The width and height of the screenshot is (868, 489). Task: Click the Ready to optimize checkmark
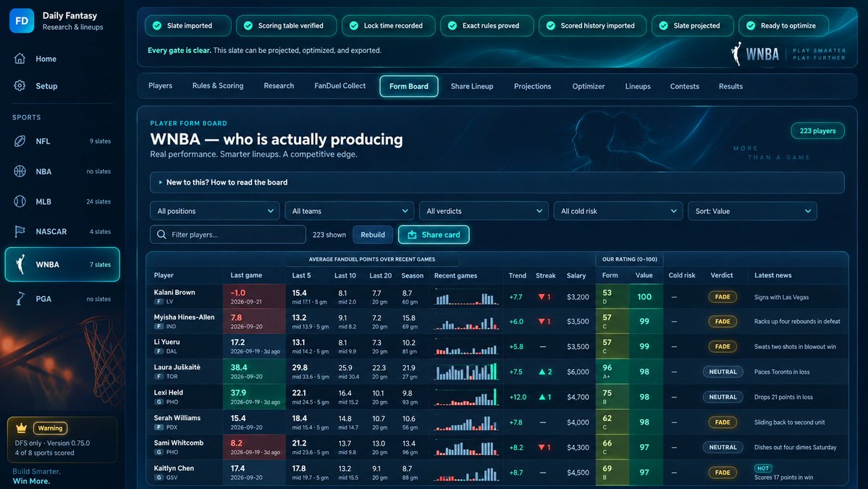tap(751, 25)
